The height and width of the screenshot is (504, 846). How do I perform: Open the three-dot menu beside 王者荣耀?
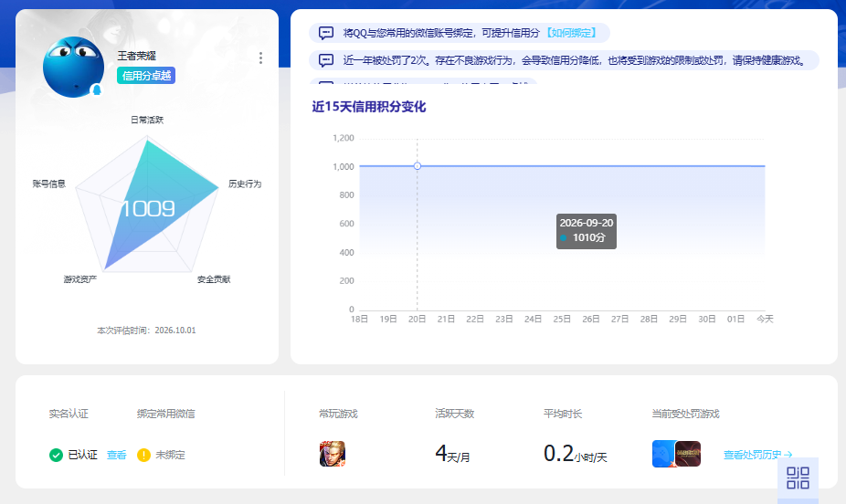(260, 58)
